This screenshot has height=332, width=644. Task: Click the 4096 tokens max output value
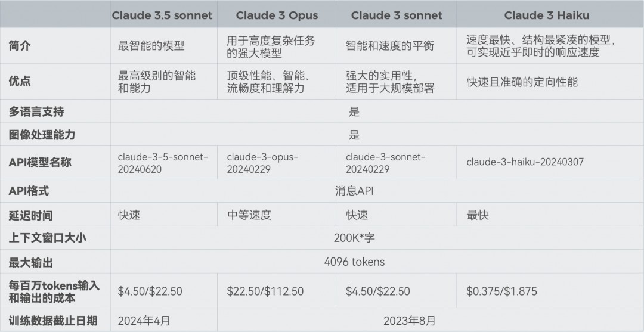pyautogui.click(x=354, y=262)
